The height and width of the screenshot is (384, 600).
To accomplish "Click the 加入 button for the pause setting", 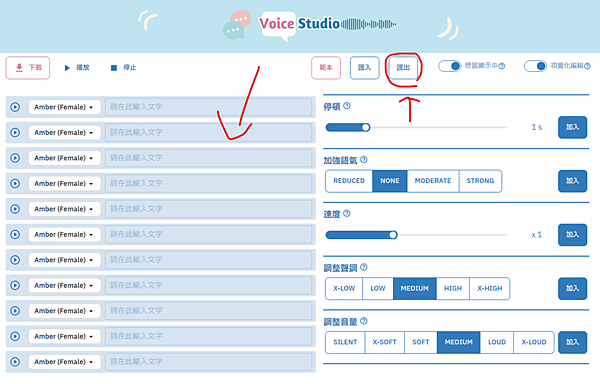I will [x=572, y=127].
